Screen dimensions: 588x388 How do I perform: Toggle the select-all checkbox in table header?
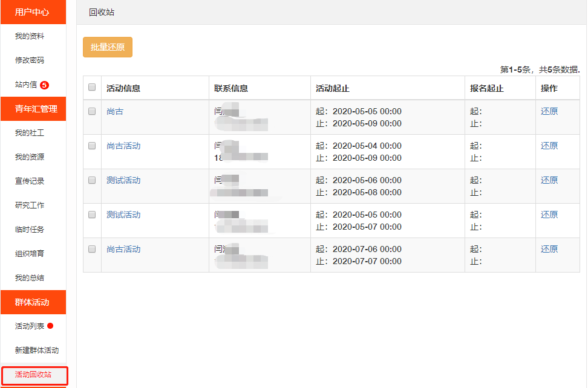coord(92,87)
